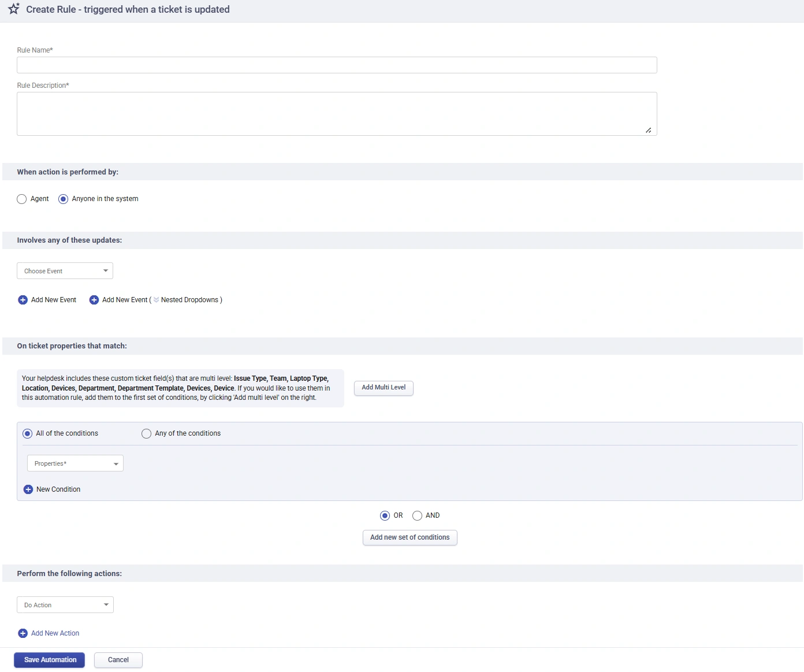The width and height of the screenshot is (804, 672).
Task: Focus the Rule Name input field
Action: (337, 65)
